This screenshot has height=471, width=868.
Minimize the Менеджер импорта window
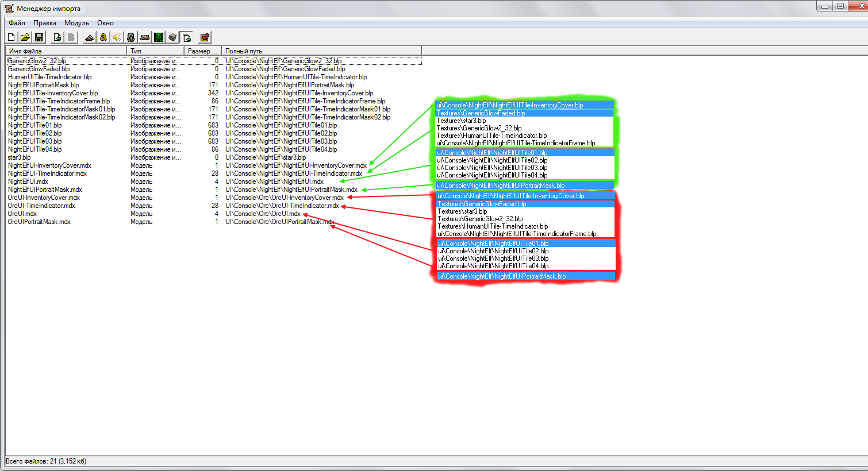click(824, 6)
